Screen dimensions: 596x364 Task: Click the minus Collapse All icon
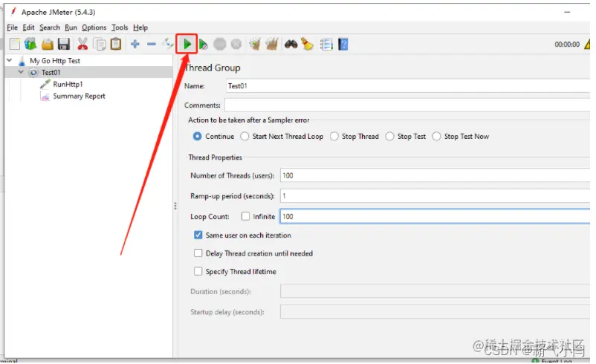point(152,45)
